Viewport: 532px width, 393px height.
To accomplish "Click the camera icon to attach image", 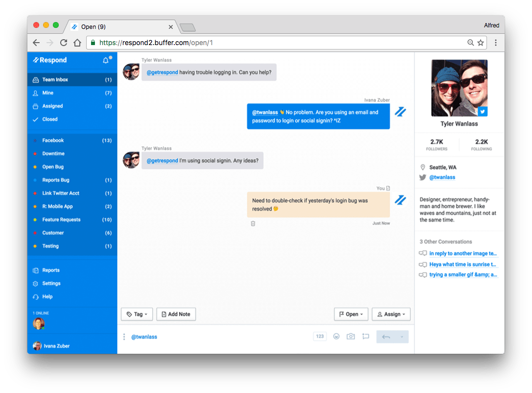I will [x=350, y=337].
